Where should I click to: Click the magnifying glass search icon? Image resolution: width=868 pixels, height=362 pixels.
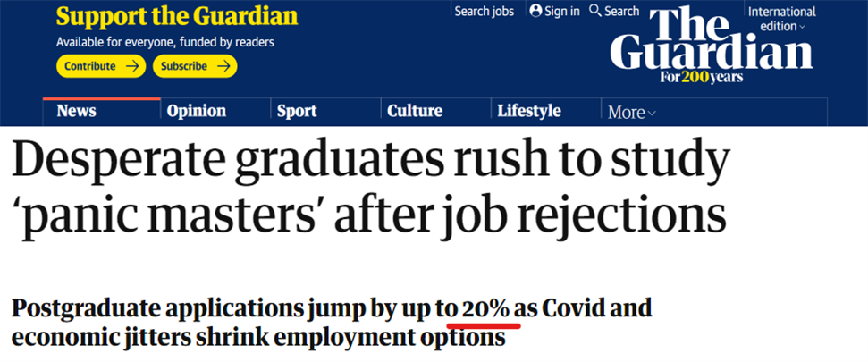click(x=595, y=11)
